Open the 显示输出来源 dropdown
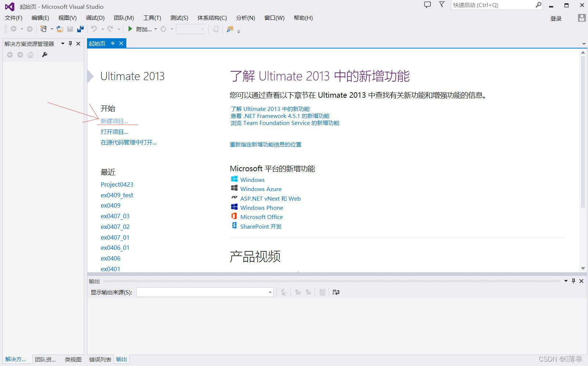The height and width of the screenshot is (366, 588). (270, 292)
